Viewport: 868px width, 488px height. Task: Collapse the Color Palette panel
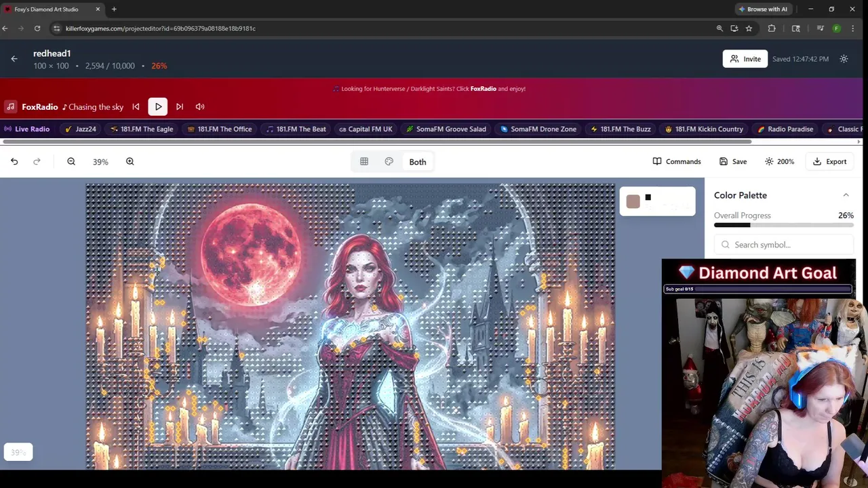pos(846,195)
